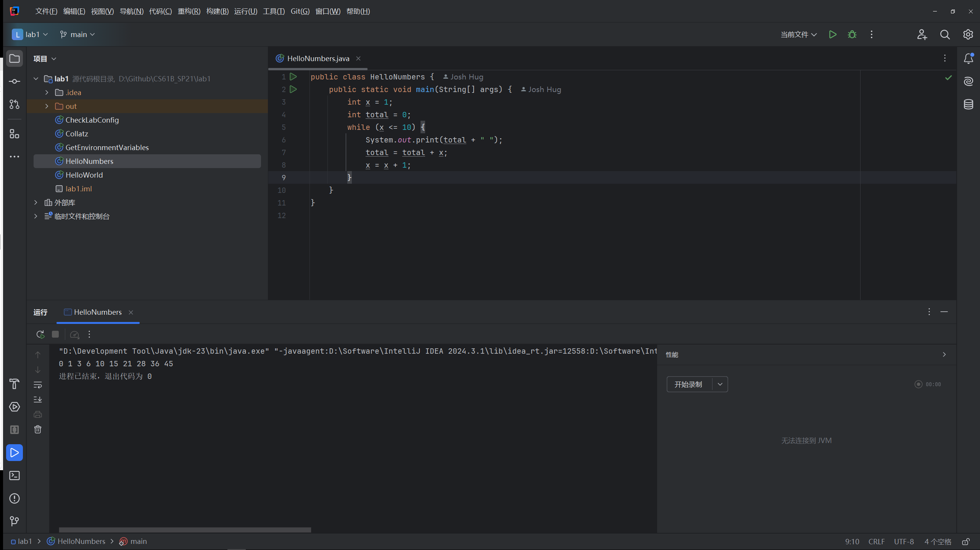
Task: Click the Rerun HelloNumbers icon
Action: pyautogui.click(x=40, y=334)
